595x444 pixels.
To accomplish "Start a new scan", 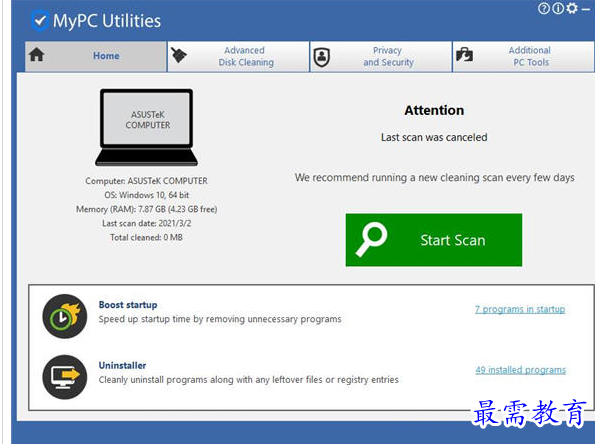I will pyautogui.click(x=434, y=240).
